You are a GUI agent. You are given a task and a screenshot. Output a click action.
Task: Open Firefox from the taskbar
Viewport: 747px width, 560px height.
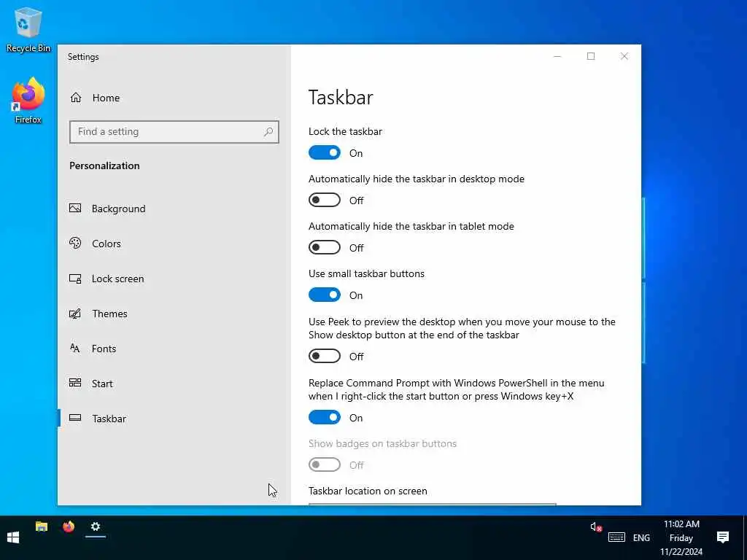tap(69, 526)
